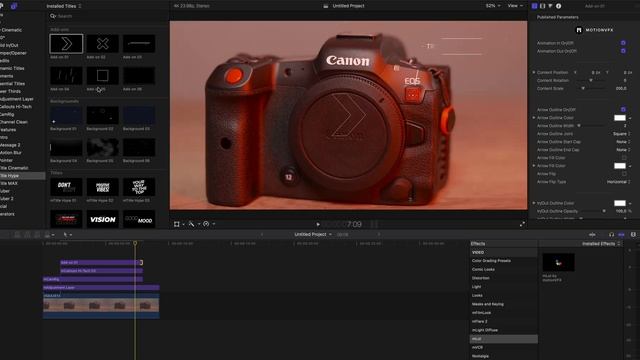Select Title Cinematic category in sidebar
This screenshot has height=360, width=640.
pos(22,168)
